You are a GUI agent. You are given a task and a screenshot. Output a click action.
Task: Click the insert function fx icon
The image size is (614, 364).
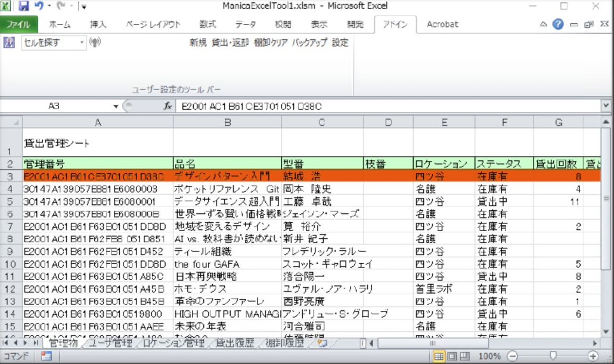[x=168, y=106]
